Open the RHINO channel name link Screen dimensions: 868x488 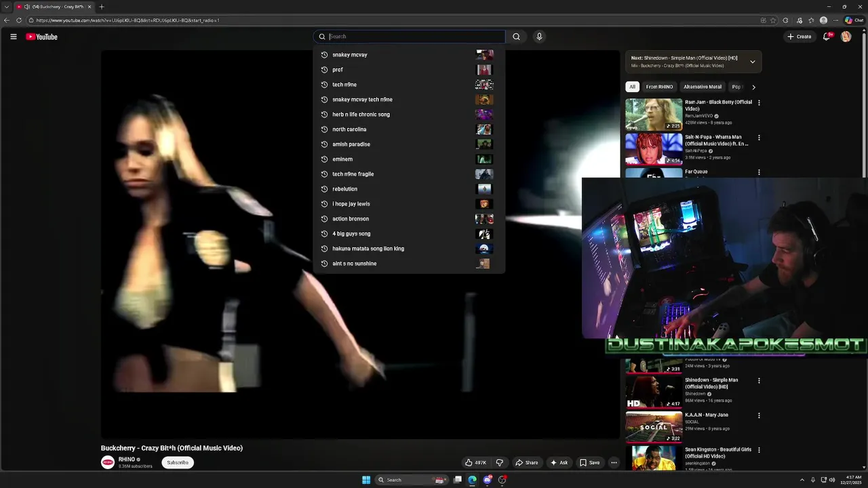127,460
